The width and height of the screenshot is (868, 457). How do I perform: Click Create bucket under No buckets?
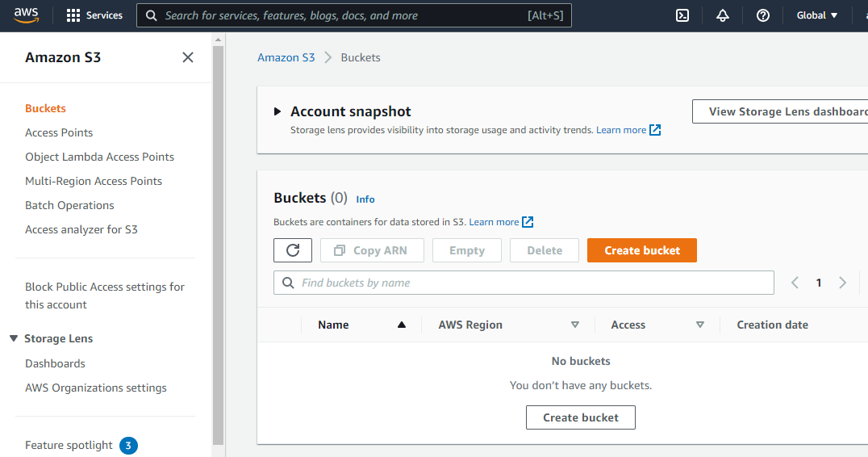coord(580,417)
